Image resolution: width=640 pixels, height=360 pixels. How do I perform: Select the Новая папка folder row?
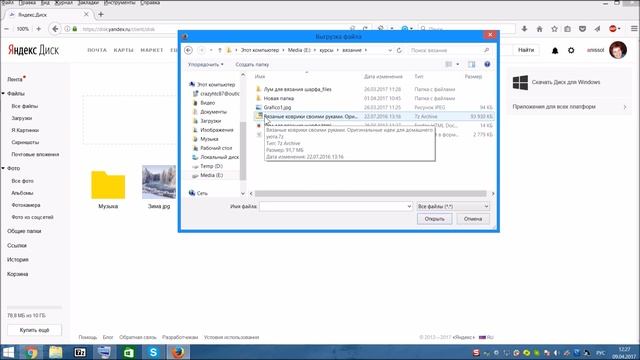pyautogui.click(x=373, y=98)
